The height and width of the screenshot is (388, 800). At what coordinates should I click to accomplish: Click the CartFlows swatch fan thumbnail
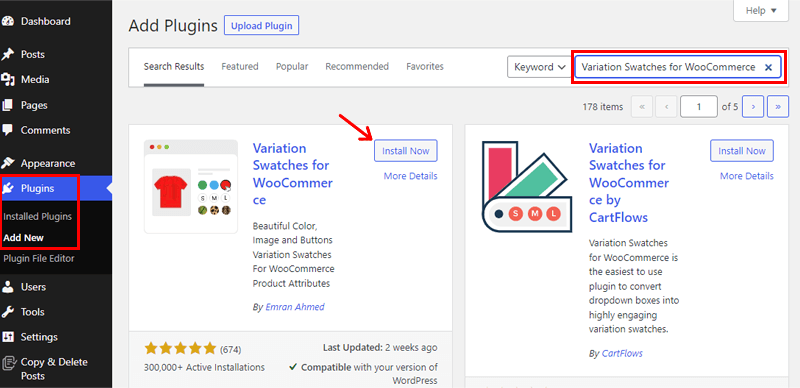point(527,186)
